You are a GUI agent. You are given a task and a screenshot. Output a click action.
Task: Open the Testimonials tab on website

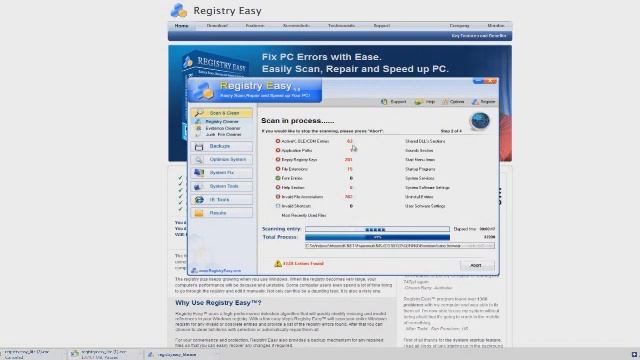tap(341, 26)
